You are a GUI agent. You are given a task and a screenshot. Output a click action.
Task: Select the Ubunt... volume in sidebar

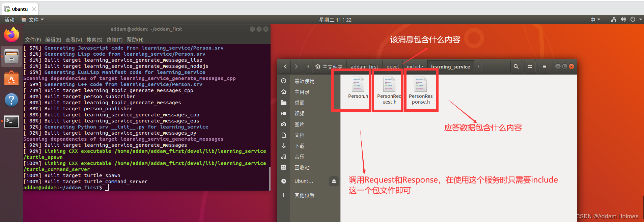[303, 181]
